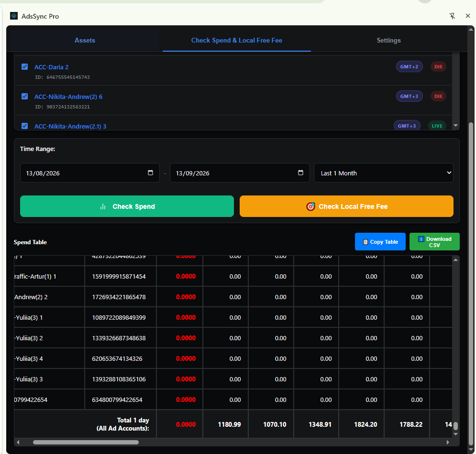Copy the spend table to clipboard
476x454 pixels.
point(380,242)
